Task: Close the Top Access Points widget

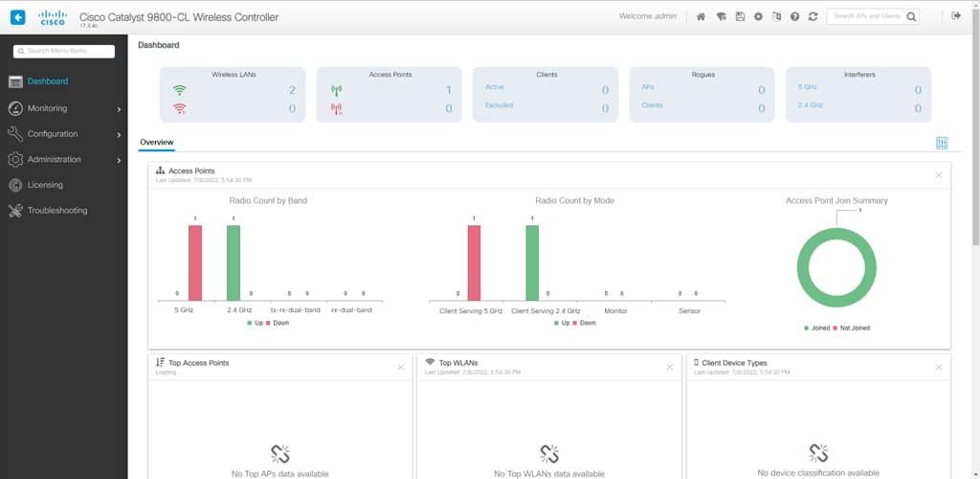Action: click(401, 367)
